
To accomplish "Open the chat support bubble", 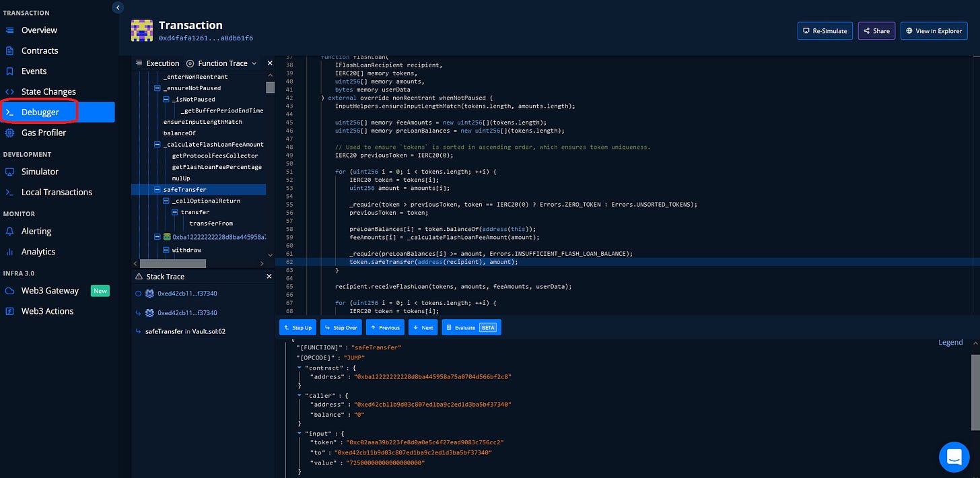I will pyautogui.click(x=954, y=456).
